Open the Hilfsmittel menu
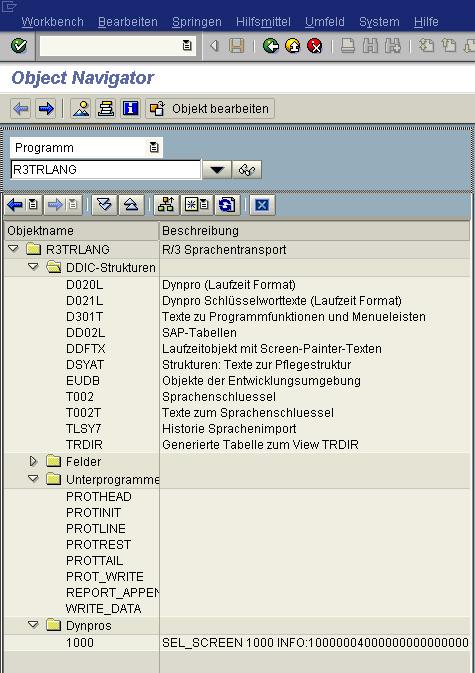 pos(263,22)
